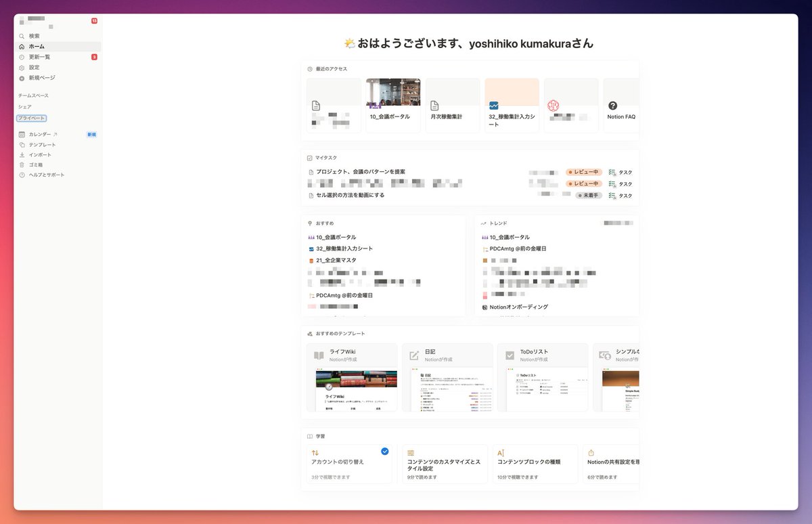Select ホーム in the sidebar
This screenshot has width=812, height=524.
click(58, 47)
